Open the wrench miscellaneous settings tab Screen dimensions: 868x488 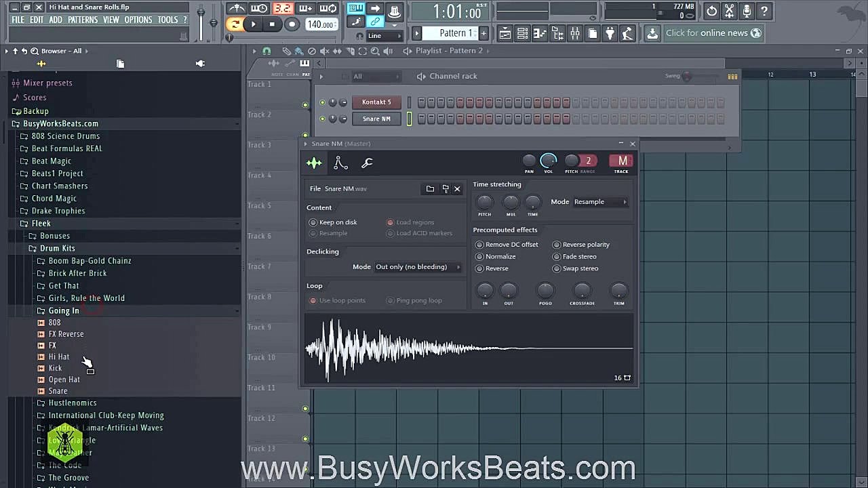[367, 163]
